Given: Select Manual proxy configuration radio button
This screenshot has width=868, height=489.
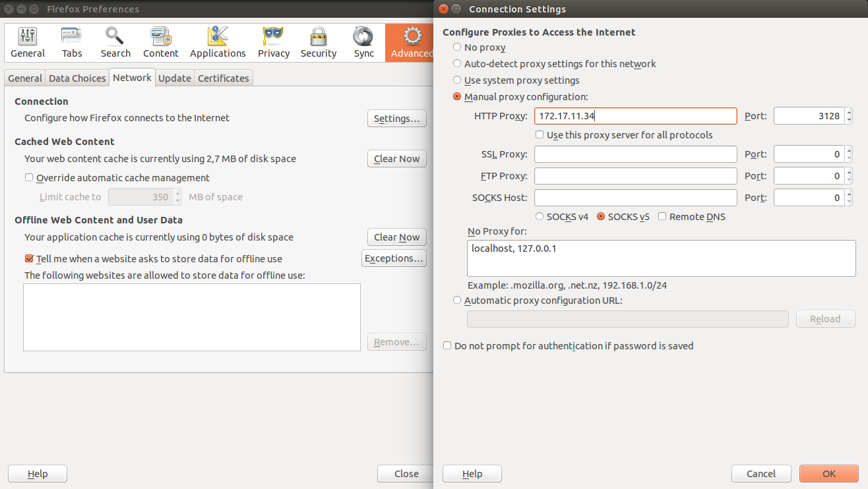Looking at the screenshot, I should [x=457, y=97].
